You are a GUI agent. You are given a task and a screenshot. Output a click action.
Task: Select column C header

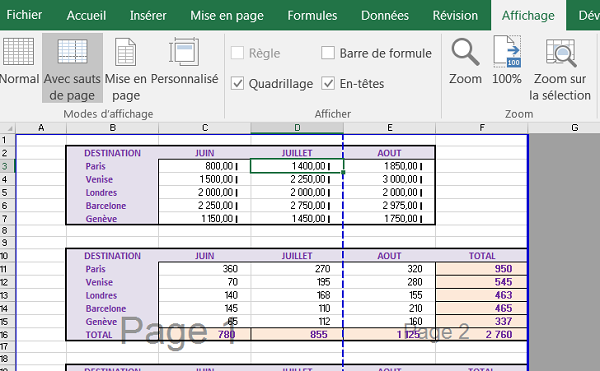pyautogui.click(x=205, y=128)
